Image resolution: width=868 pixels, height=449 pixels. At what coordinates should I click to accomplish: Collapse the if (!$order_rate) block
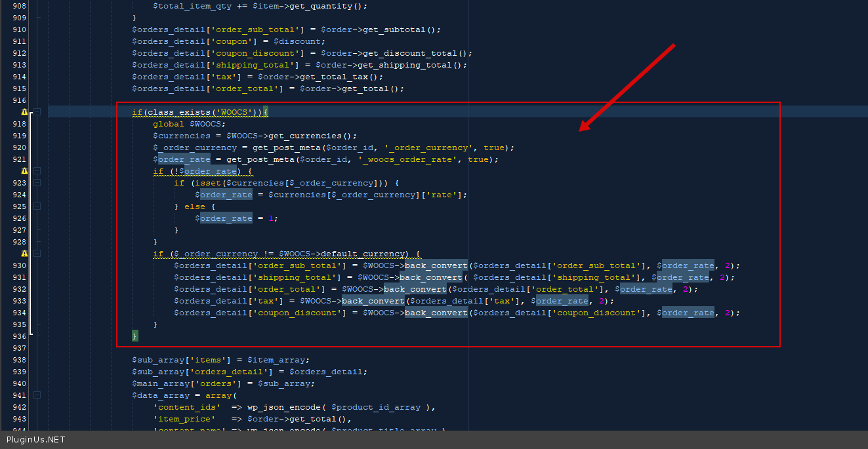click(37, 171)
